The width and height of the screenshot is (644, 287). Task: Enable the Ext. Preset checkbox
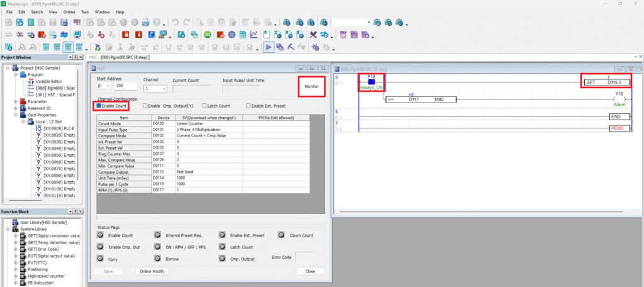pyautogui.click(x=250, y=106)
